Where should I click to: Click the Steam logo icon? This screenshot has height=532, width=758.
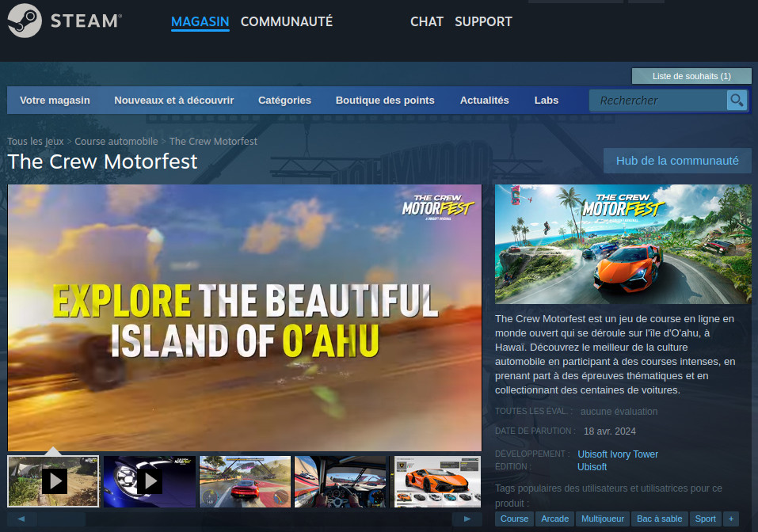(25, 21)
